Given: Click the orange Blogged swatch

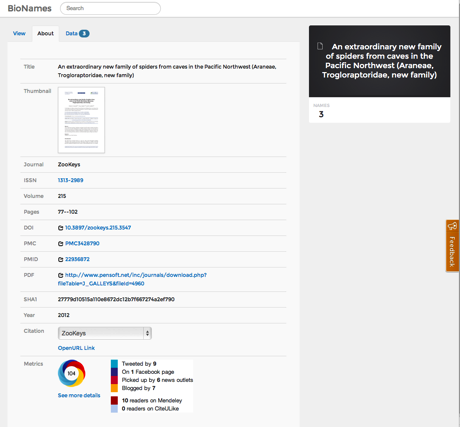Looking at the screenshot, I should pos(114,388).
